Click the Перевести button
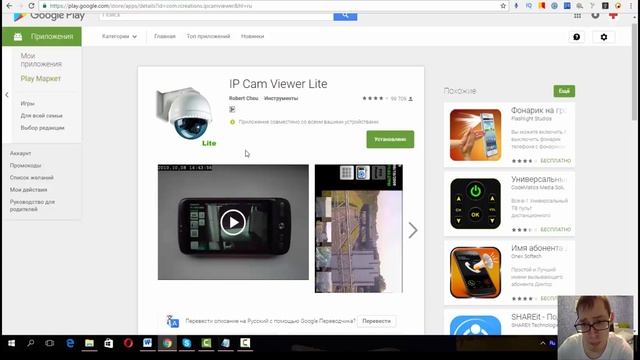Viewport: 640px width, 360px height. tap(376, 321)
